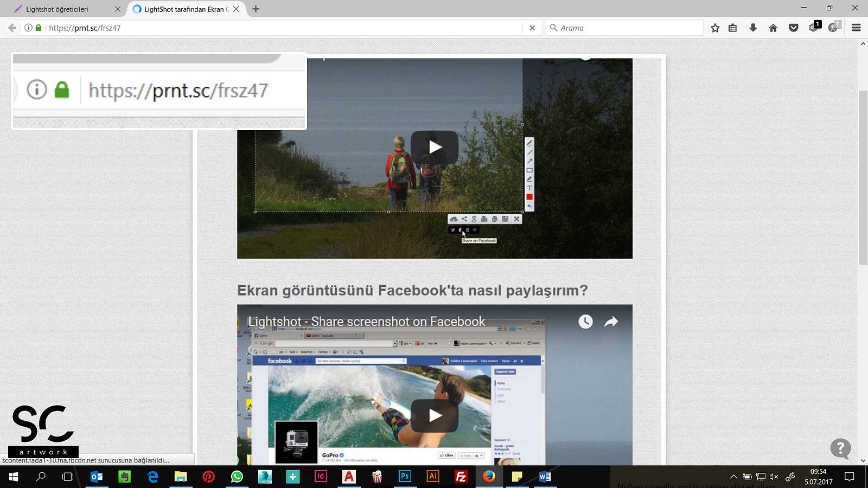Click the green secure padlock icon

pos(39,28)
